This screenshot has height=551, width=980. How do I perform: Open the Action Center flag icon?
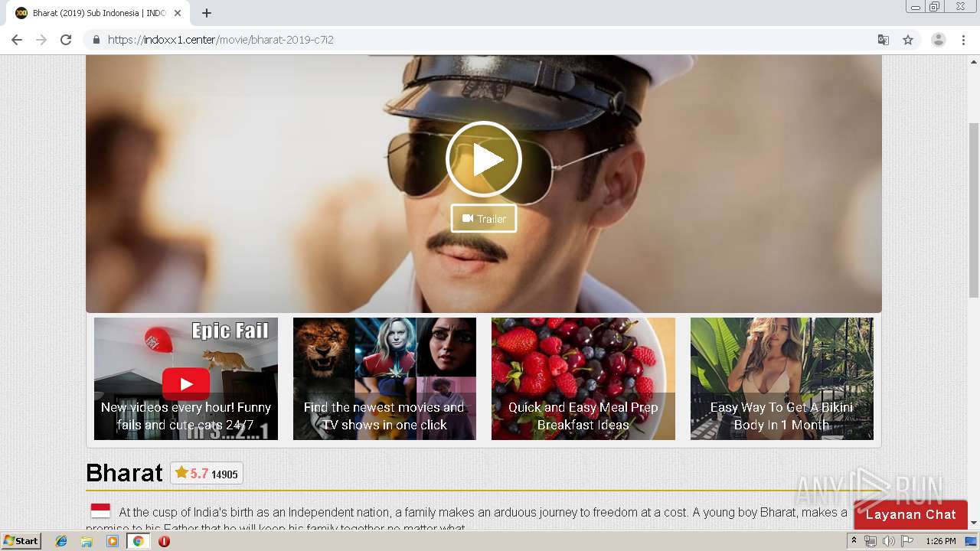click(907, 541)
